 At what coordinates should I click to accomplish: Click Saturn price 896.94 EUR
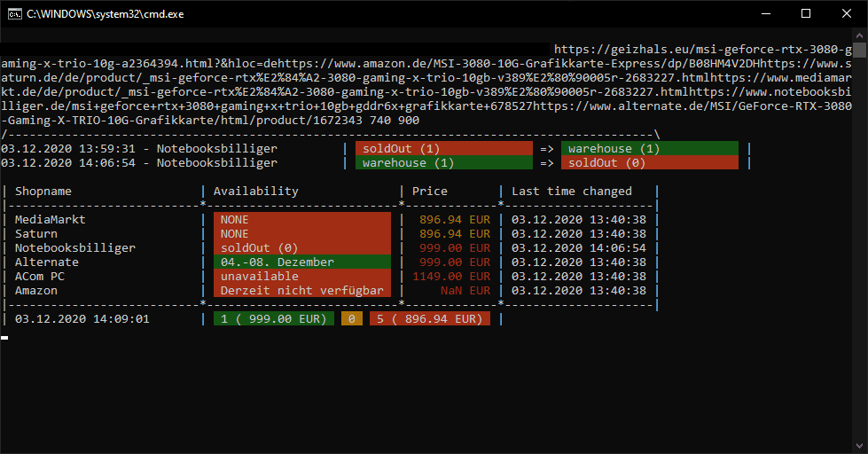455,233
